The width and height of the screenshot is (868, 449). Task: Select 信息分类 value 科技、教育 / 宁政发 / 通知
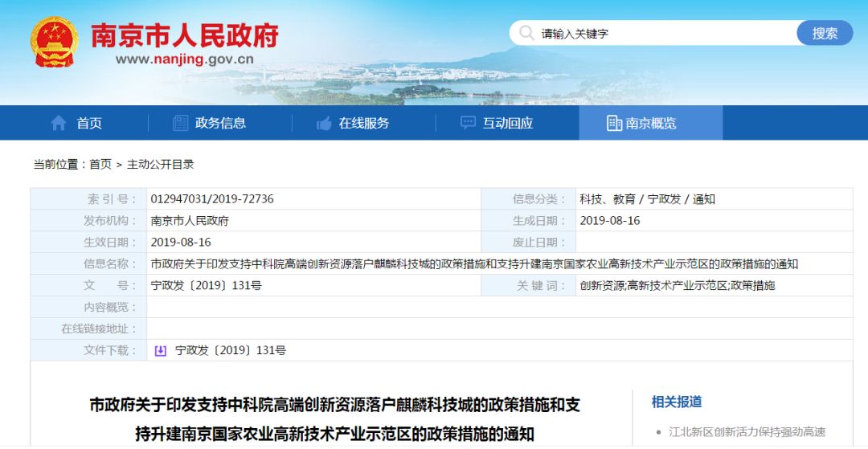point(647,199)
